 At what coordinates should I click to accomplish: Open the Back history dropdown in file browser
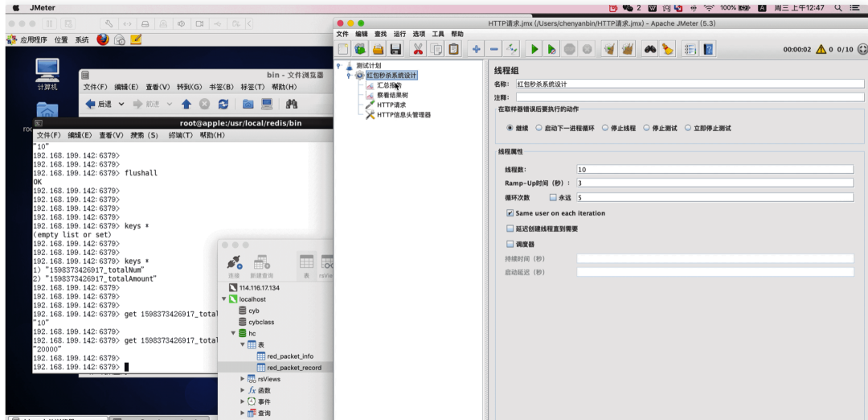point(121,104)
